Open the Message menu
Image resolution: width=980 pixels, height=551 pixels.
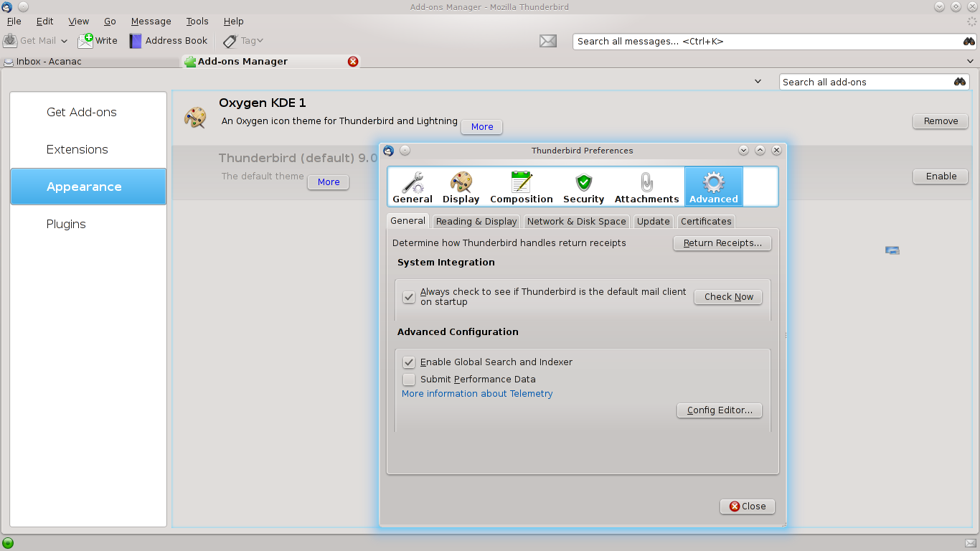151,22
